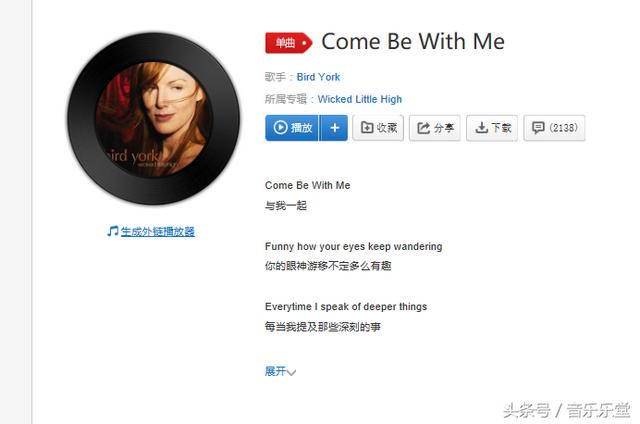Screen dimensions: 640x424
Task: Click the folder icon in 收藏 button
Action: pos(367,128)
